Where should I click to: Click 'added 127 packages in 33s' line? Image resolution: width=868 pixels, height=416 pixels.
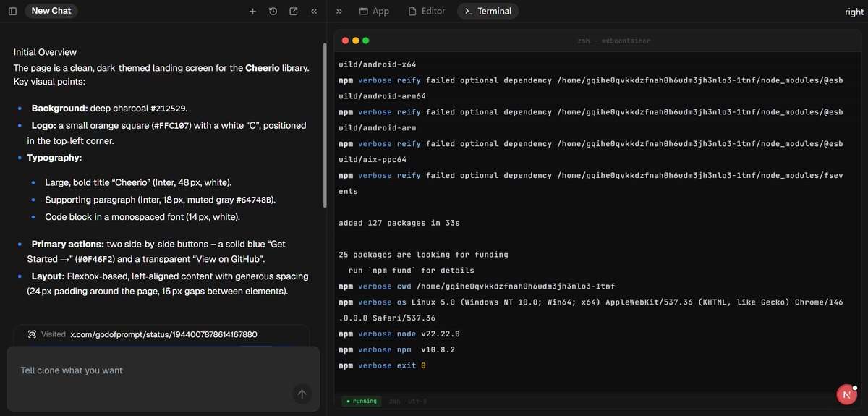click(x=399, y=223)
